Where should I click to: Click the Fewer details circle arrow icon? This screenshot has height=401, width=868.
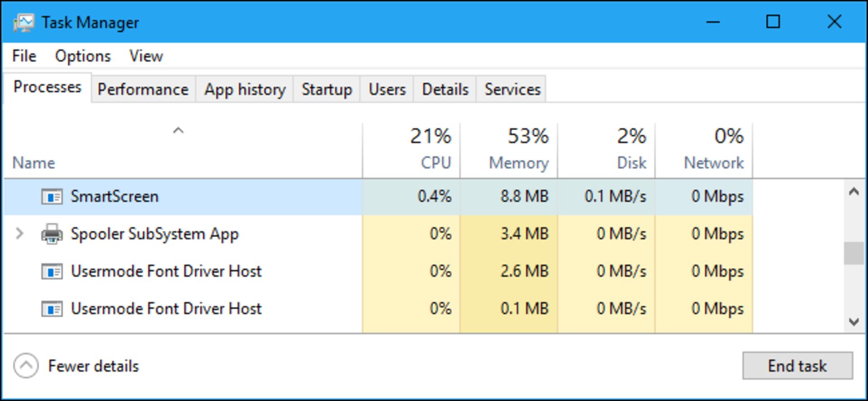[26, 366]
